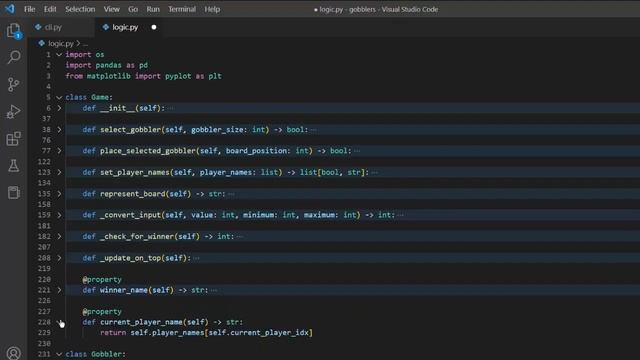
Task: Expand the select_gobbler method fold
Action: (x=59, y=129)
